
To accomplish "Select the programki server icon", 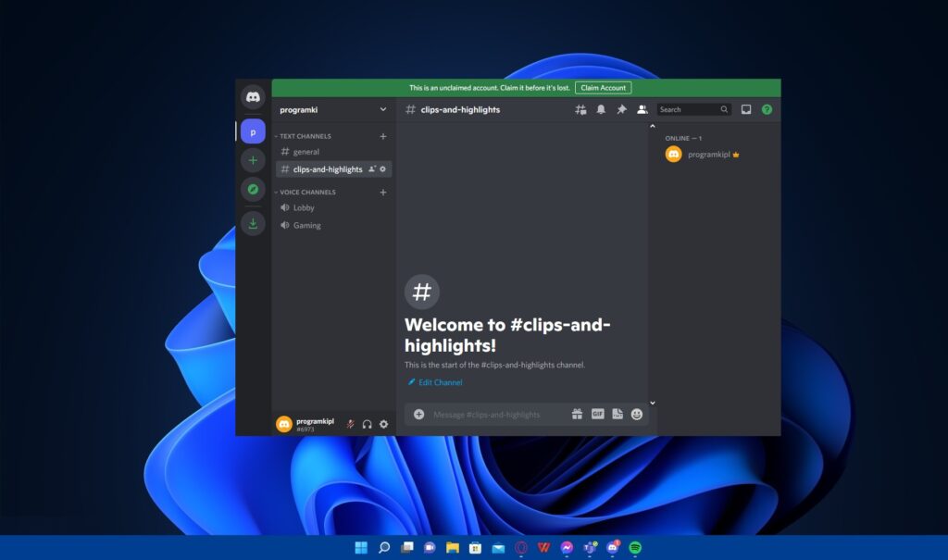I will (253, 131).
